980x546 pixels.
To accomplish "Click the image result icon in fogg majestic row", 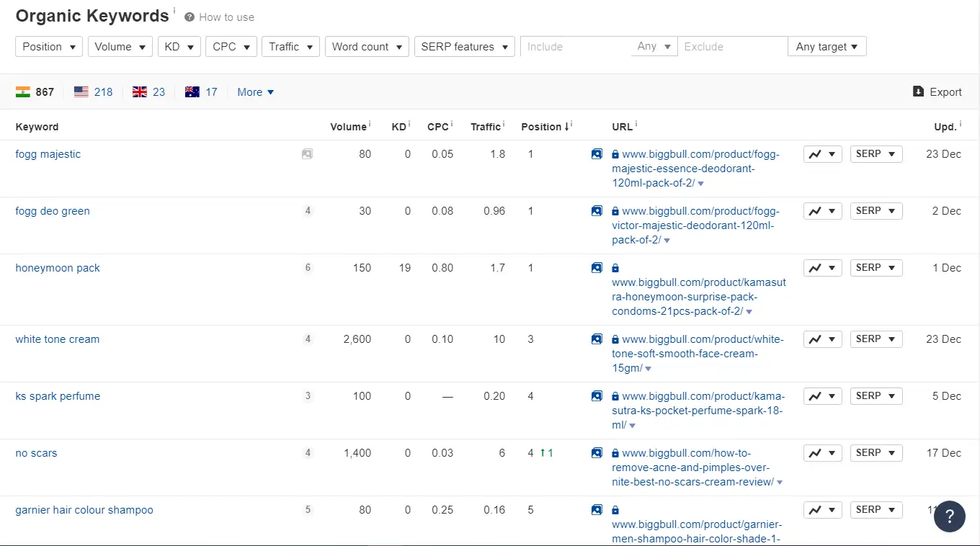I will pos(597,154).
